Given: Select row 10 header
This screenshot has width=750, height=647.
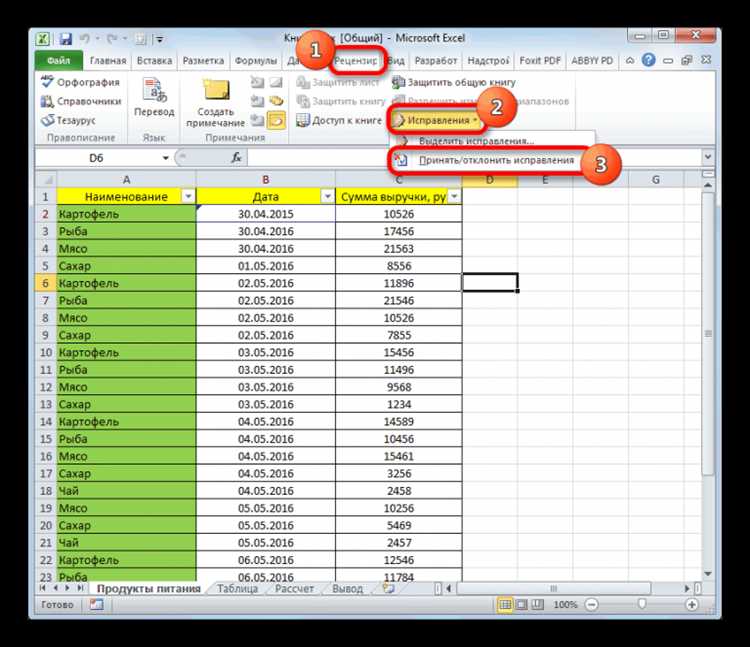Looking at the screenshot, I should [46, 353].
